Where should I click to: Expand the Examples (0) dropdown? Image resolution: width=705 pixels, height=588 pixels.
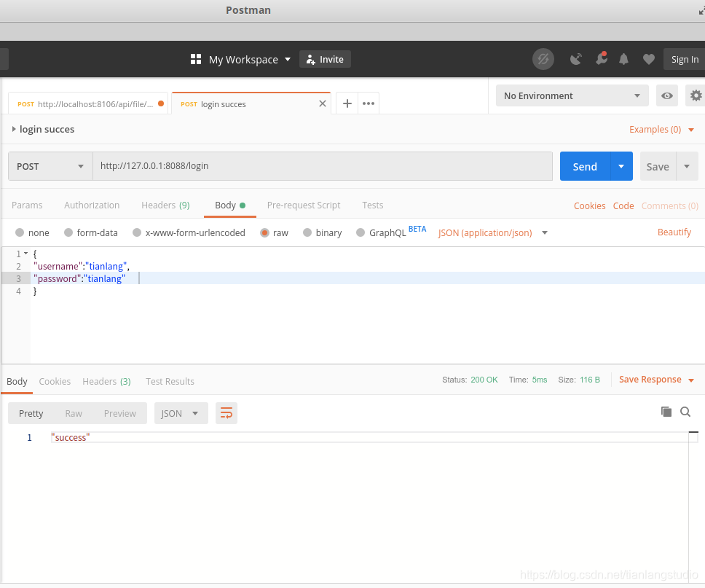tap(661, 130)
